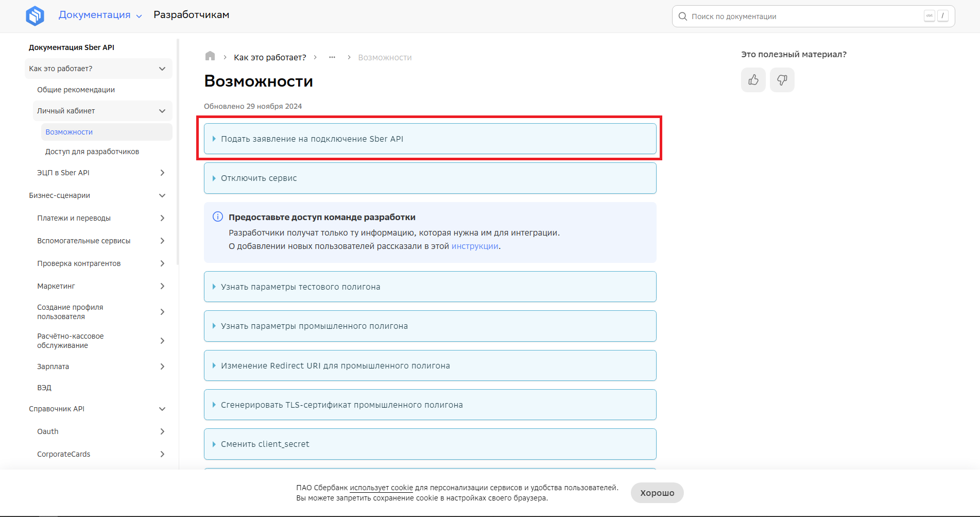Collapse the Личный кабинет chevron
Image resolution: width=980 pixels, height=517 pixels.
tap(162, 111)
